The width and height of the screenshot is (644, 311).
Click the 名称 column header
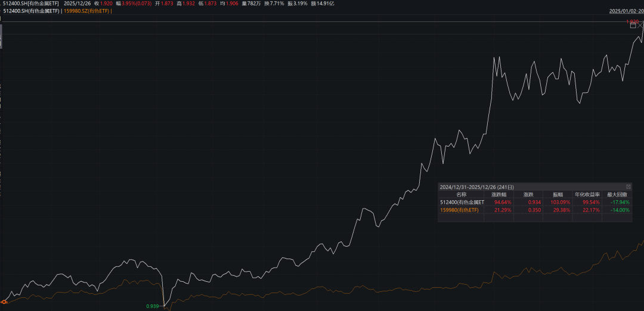461,194
